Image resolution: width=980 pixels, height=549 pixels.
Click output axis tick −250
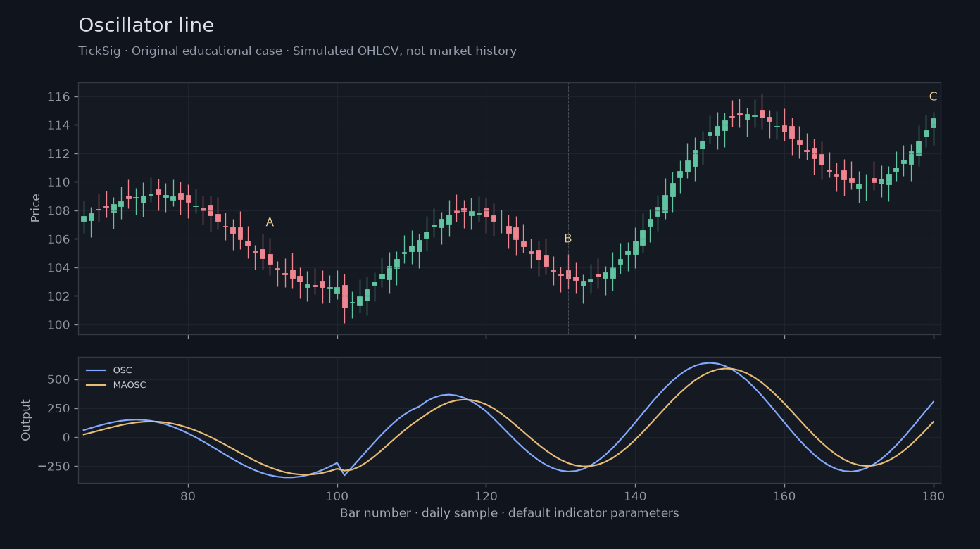pos(54,467)
